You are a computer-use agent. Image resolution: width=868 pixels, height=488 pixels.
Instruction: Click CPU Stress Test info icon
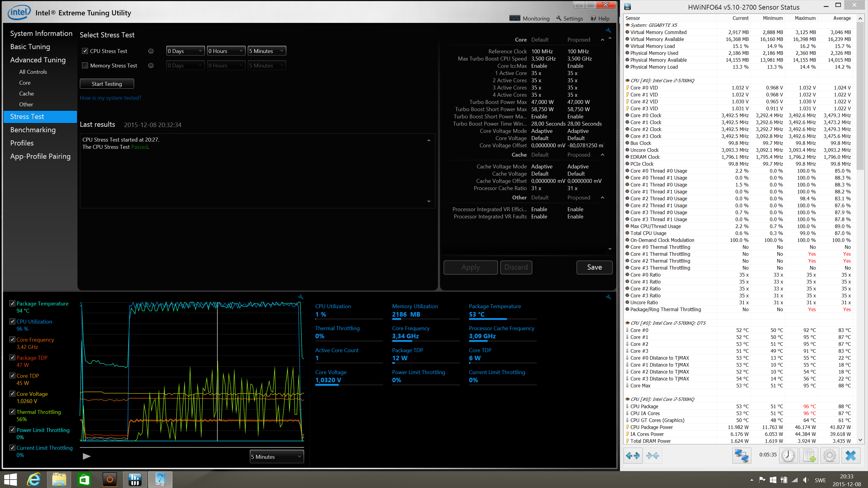coord(151,51)
